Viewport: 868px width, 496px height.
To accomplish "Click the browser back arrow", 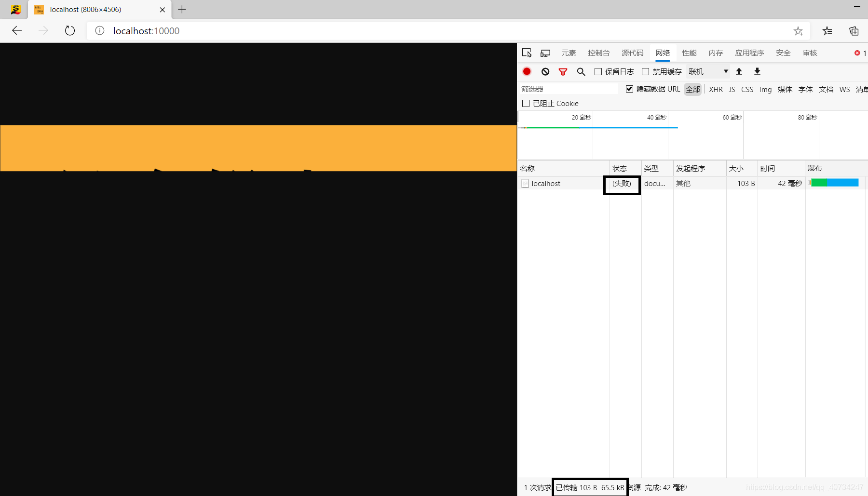I will click(17, 31).
